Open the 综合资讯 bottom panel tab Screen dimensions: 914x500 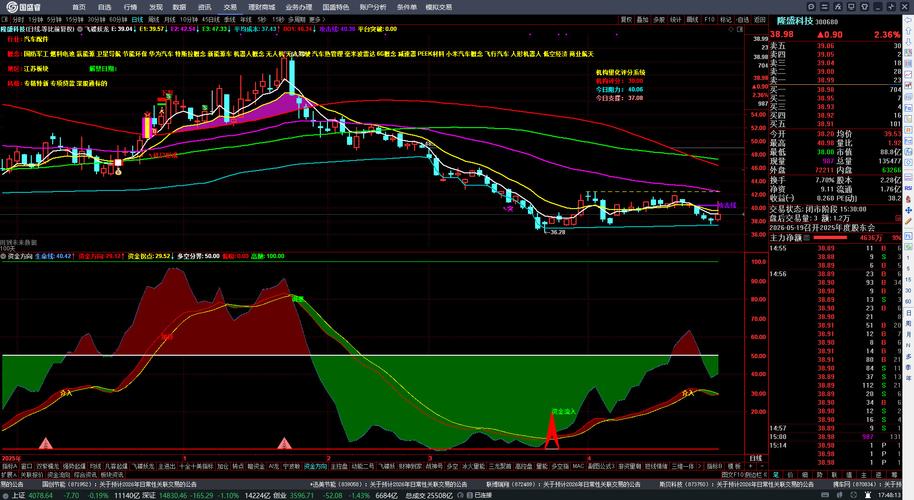click(85, 475)
